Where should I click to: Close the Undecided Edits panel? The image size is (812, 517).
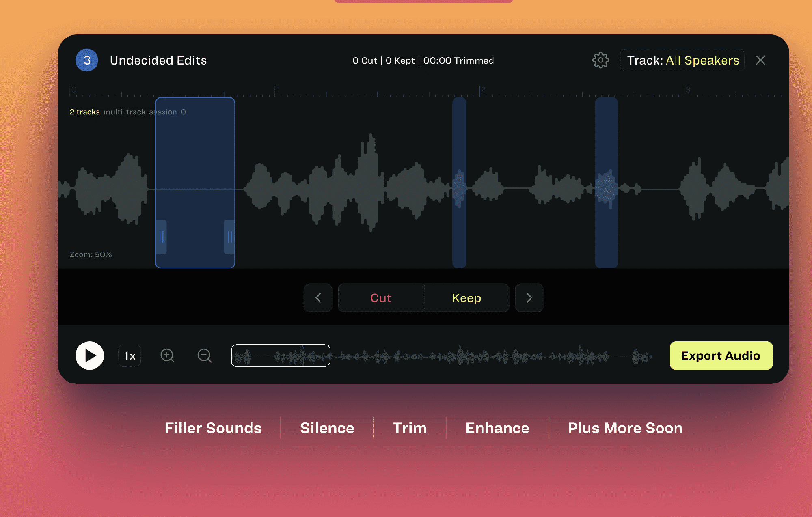pos(760,60)
